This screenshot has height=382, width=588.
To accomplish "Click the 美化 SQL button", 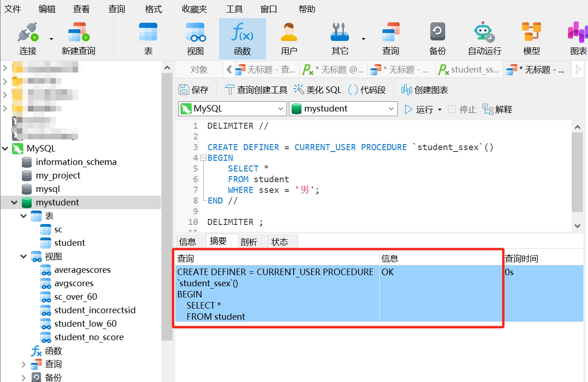I will [x=318, y=90].
